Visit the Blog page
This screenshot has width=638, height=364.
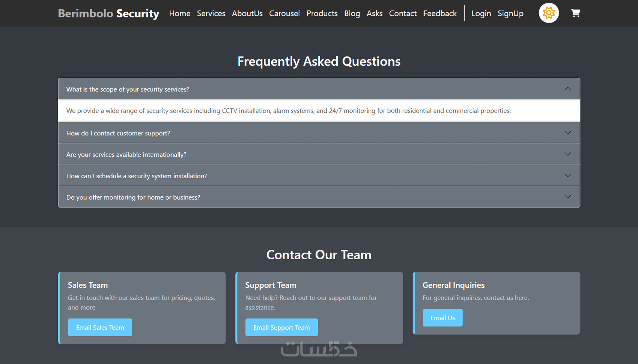(x=352, y=14)
